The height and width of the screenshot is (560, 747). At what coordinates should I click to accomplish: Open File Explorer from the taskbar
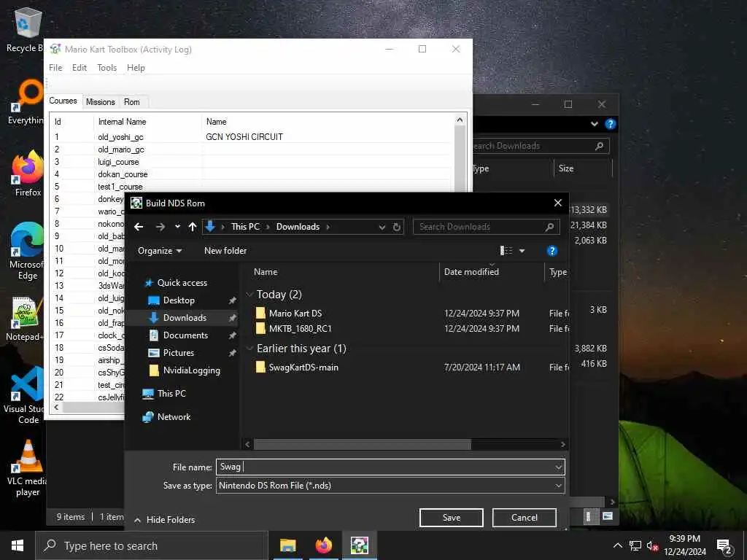coord(287,545)
